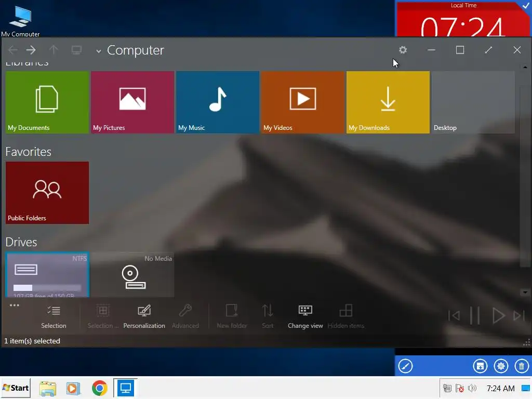Viewport: 532px width, 399px height.
Task: Open the Desktop tile
Action: [x=473, y=102]
